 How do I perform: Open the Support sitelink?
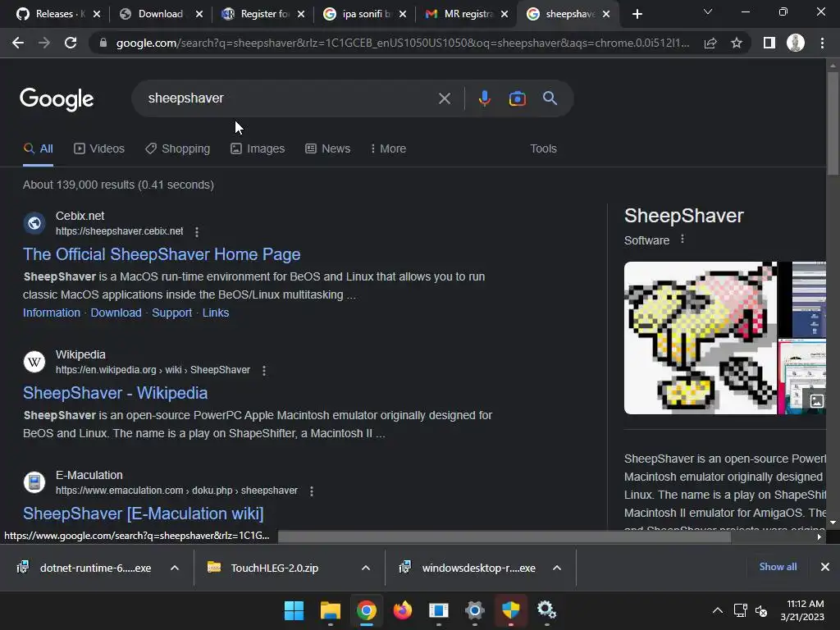pos(172,313)
